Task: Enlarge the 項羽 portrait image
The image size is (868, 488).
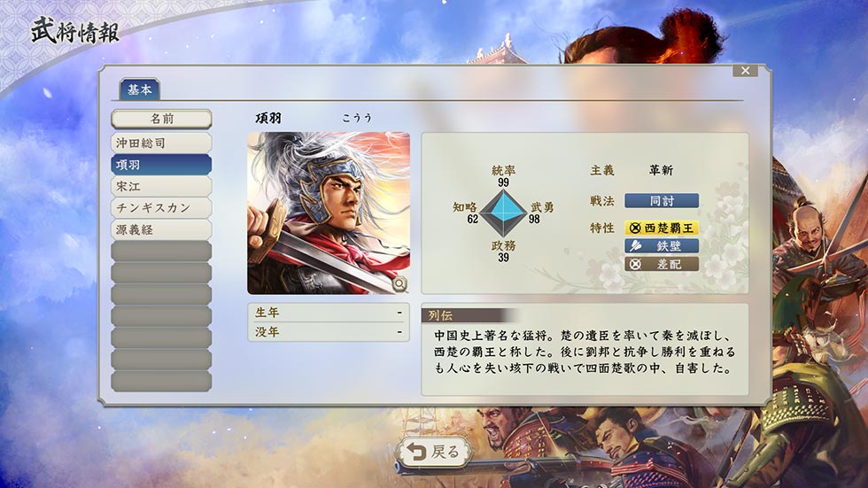Action: pos(329,213)
